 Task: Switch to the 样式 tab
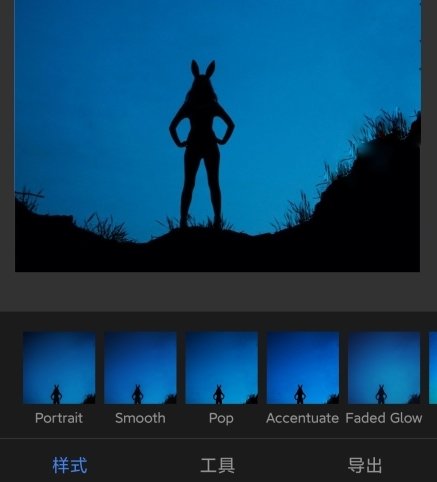pyautogui.click(x=70, y=465)
